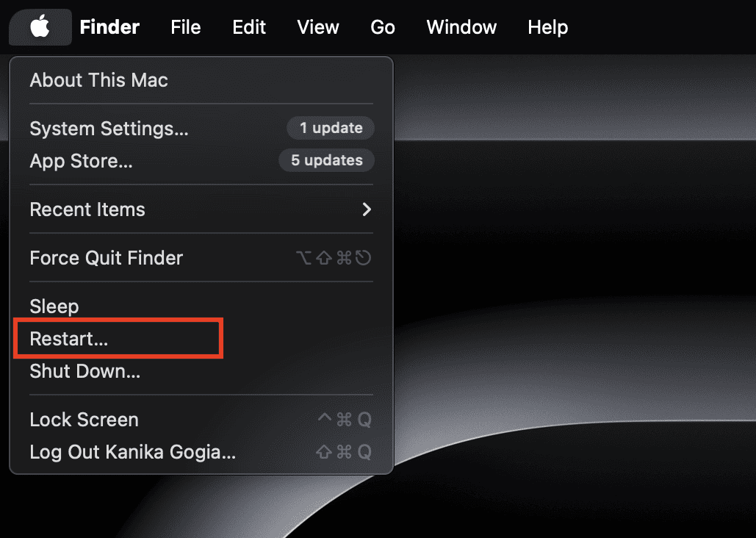Log Out Kanika Gogia
Viewport: 756px width, 538px height.
133,452
